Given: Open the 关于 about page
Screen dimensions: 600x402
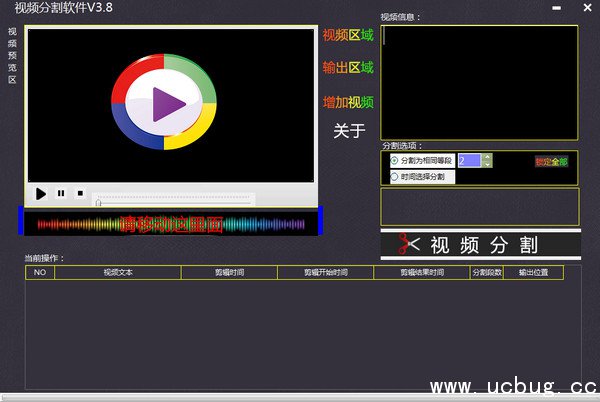Looking at the screenshot, I should click(x=349, y=131).
